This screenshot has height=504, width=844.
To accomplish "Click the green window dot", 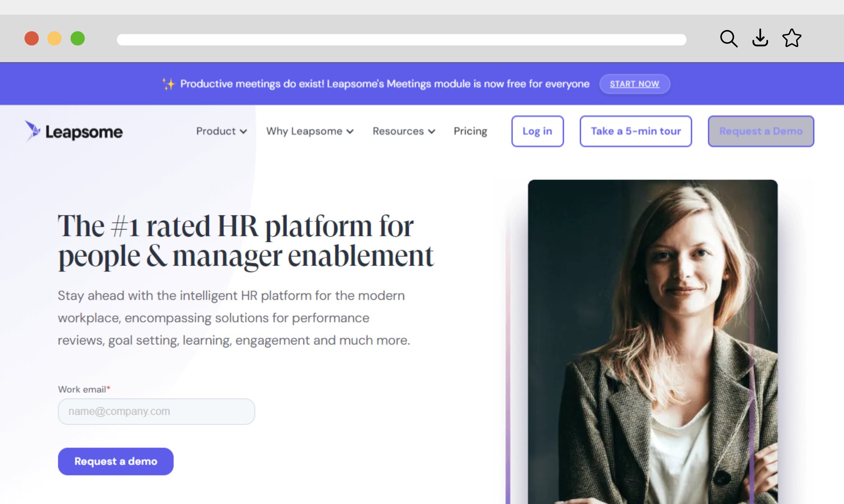I will (x=78, y=39).
